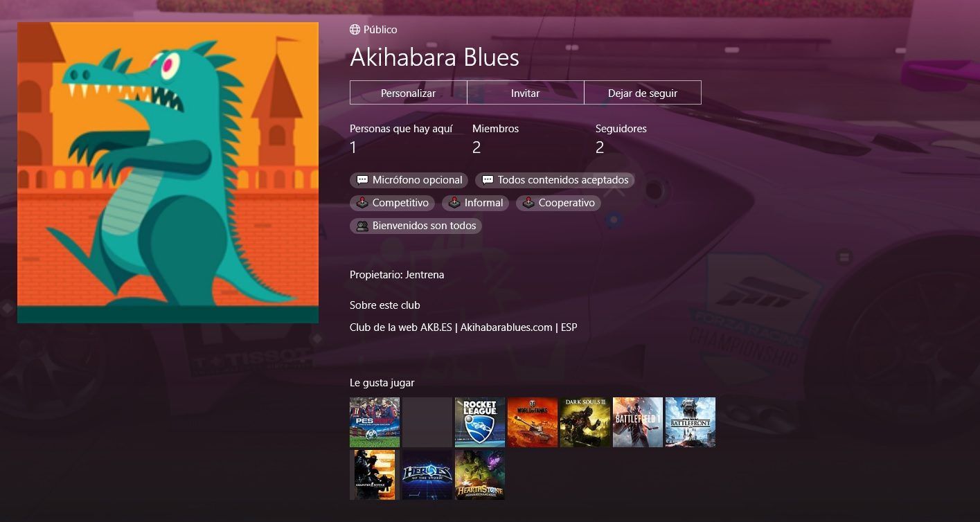Select the Battlefield 1 game tile
The image size is (980, 522).
638,422
